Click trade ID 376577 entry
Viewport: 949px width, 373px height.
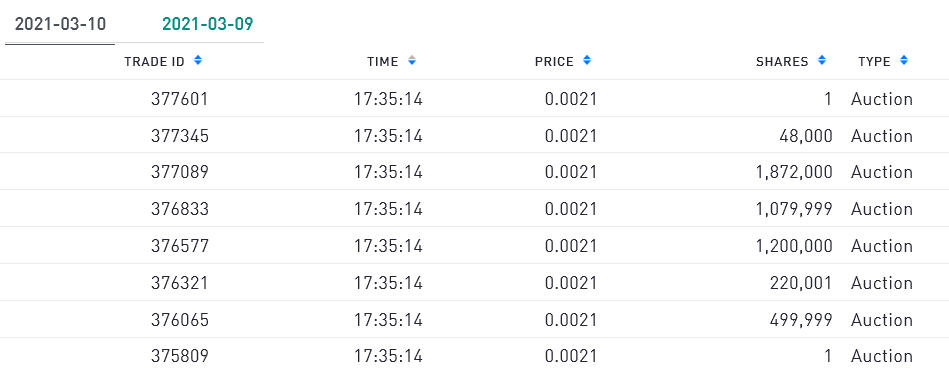180,246
